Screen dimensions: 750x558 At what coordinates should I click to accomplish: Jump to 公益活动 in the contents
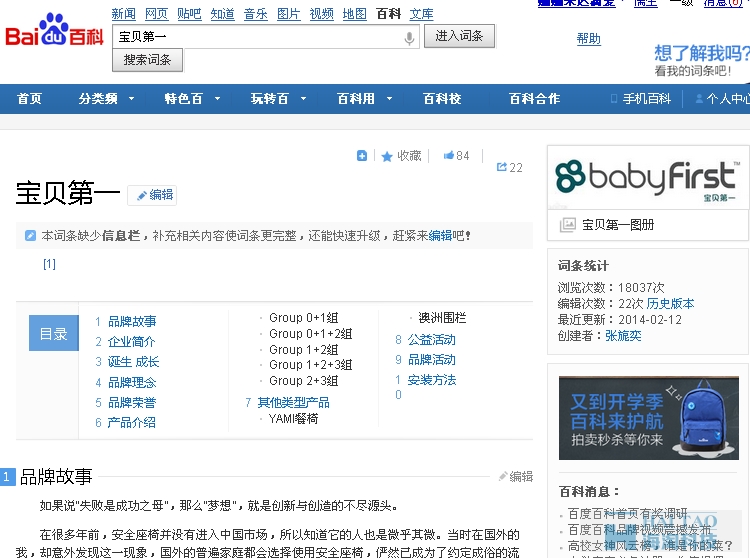click(431, 339)
